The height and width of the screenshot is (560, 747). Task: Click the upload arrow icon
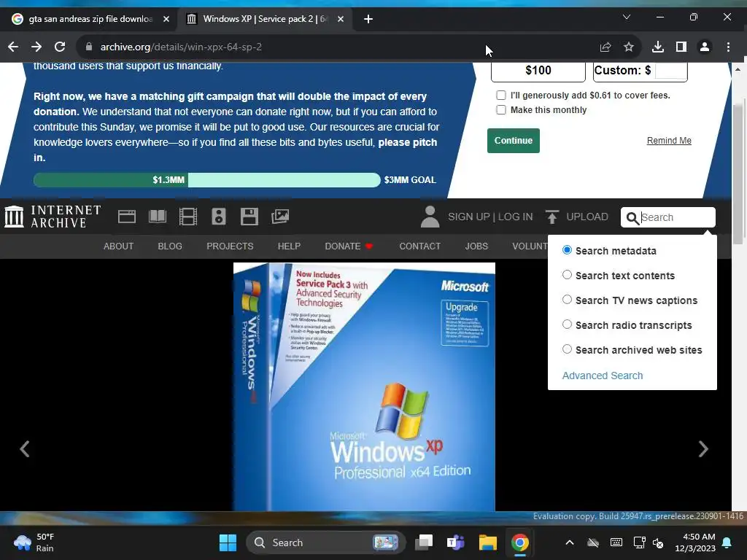[551, 217]
